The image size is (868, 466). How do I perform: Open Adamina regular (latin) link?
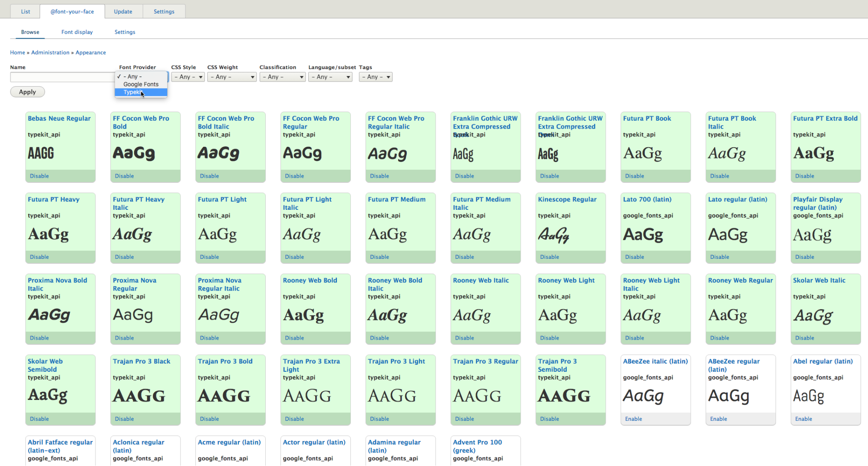pyautogui.click(x=394, y=446)
